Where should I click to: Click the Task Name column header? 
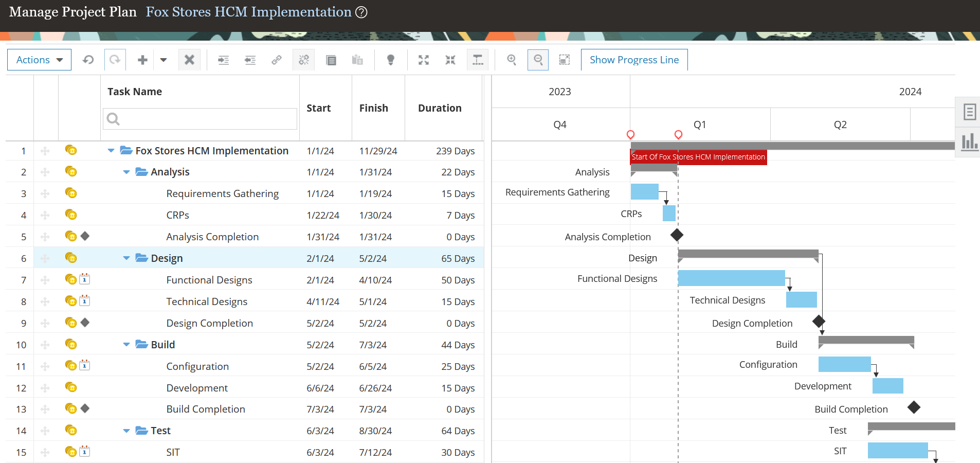click(x=135, y=92)
